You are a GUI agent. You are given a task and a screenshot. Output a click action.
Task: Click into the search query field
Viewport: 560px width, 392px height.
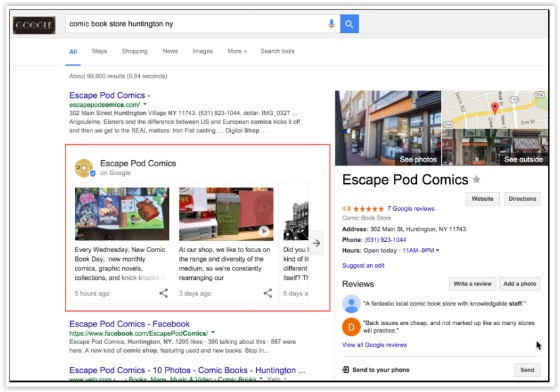(x=196, y=24)
